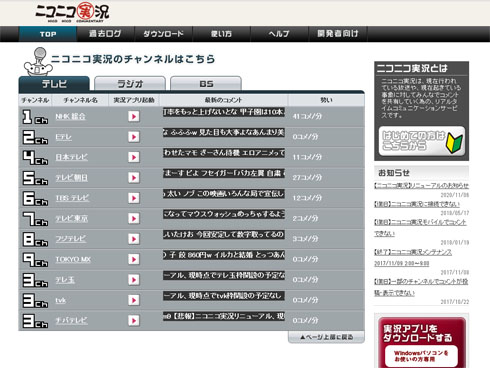Click the 7ch channel number icon

click(35, 219)
